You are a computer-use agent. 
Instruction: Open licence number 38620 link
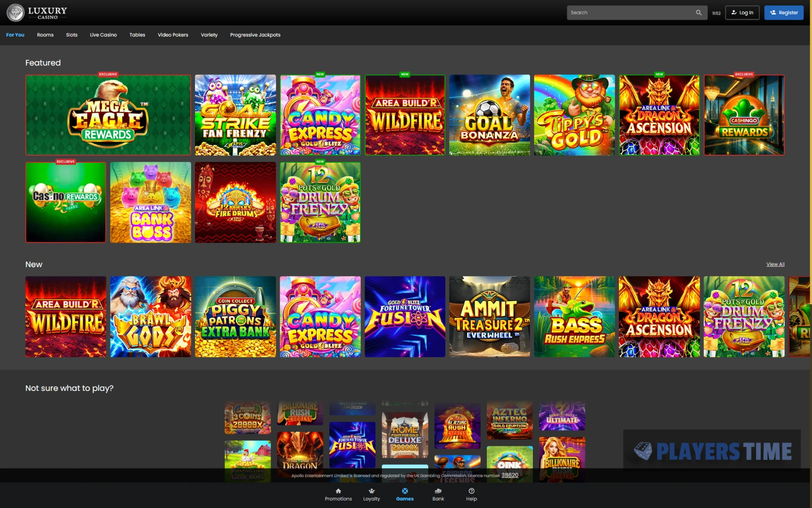(x=510, y=475)
